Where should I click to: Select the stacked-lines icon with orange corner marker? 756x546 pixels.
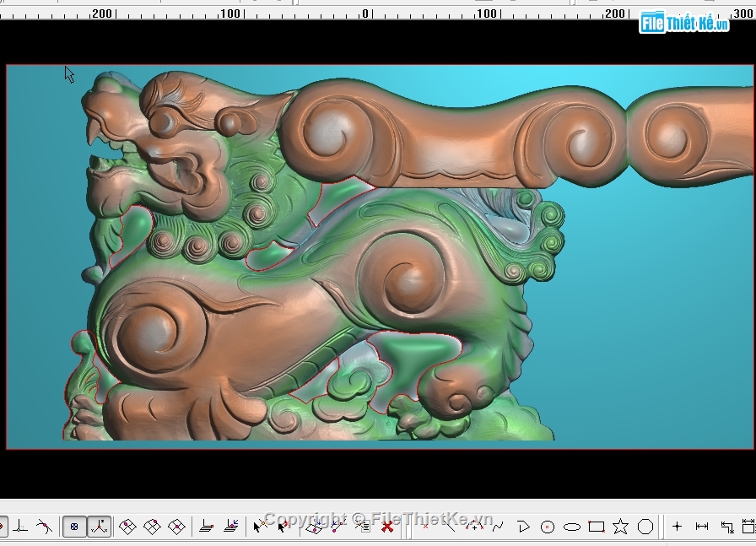[x=207, y=527]
